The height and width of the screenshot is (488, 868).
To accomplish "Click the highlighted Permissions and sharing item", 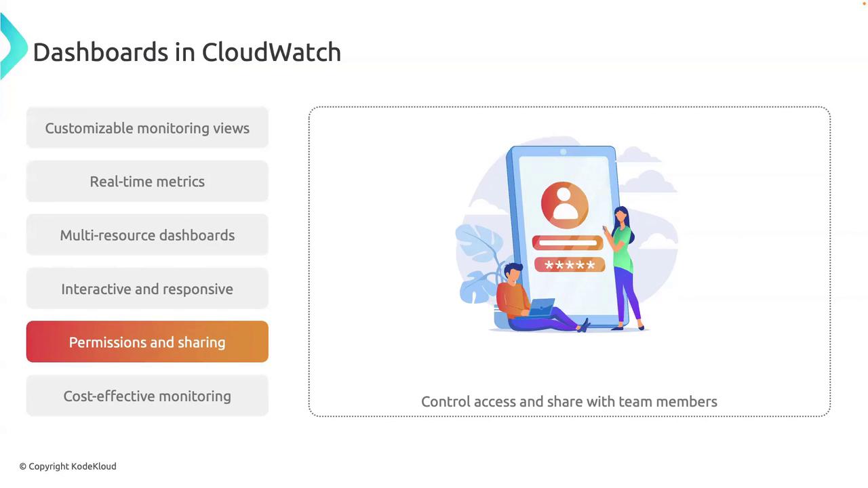I will 147,342.
